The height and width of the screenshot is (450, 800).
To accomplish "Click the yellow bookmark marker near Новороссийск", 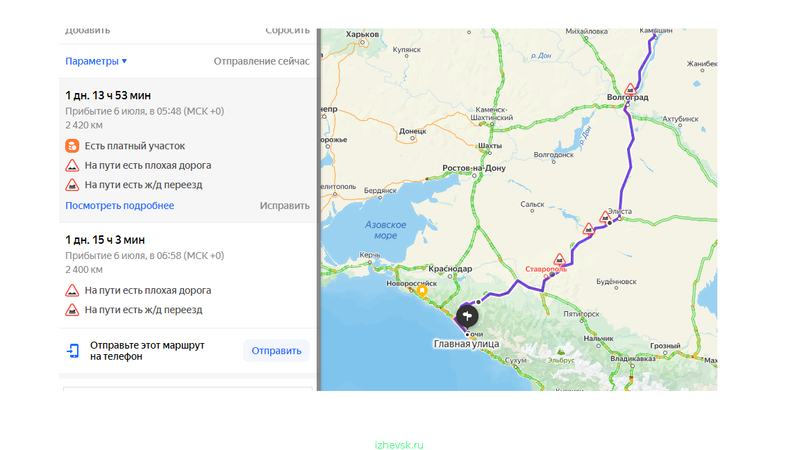I will [x=422, y=291].
